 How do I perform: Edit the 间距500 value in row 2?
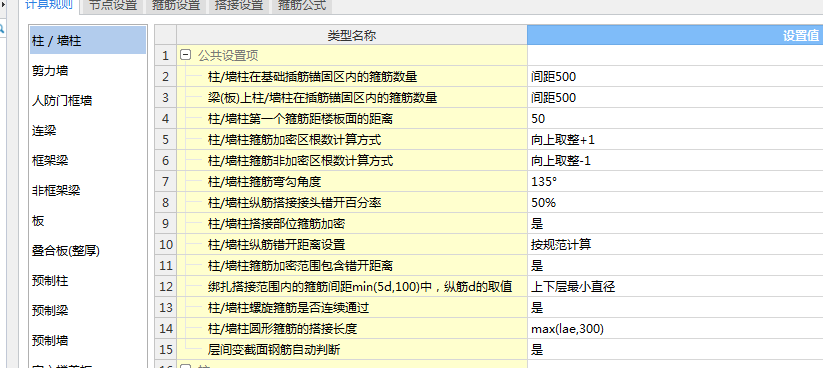[x=675, y=77]
